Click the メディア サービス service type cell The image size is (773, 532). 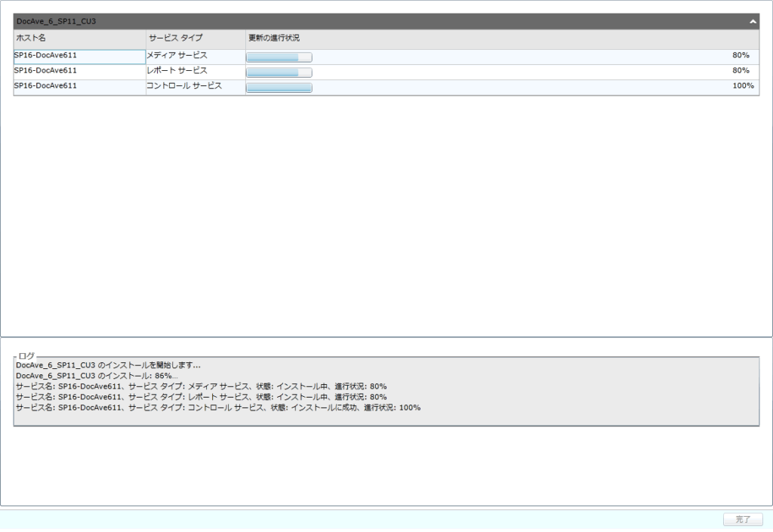tap(196, 57)
